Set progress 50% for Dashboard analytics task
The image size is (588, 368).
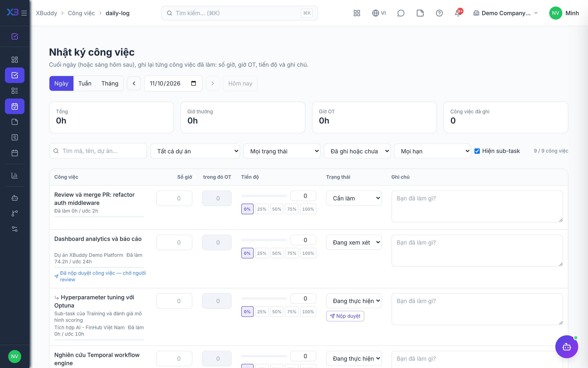pyautogui.click(x=277, y=253)
